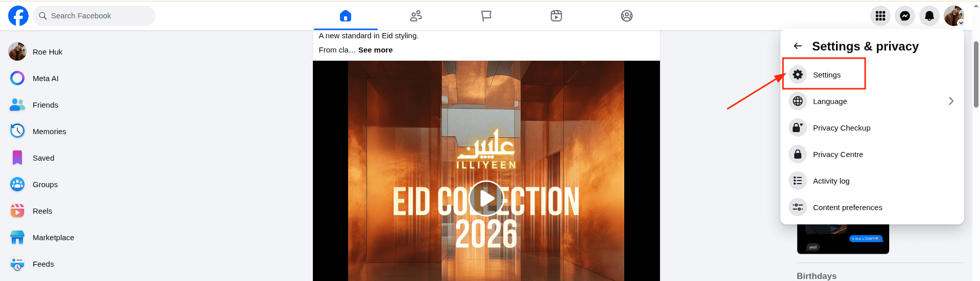Go back from Settings & privacy menu
980x281 pixels.
point(798,46)
